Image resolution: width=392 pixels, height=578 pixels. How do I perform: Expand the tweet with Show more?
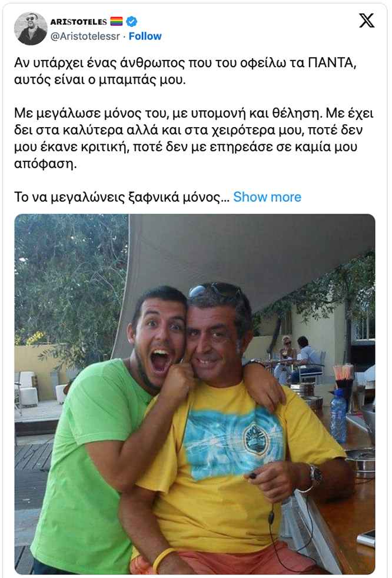pos(267,197)
